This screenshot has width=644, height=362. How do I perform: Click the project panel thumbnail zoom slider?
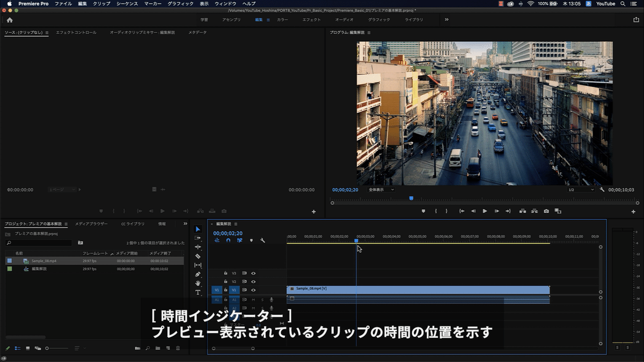tap(48, 349)
